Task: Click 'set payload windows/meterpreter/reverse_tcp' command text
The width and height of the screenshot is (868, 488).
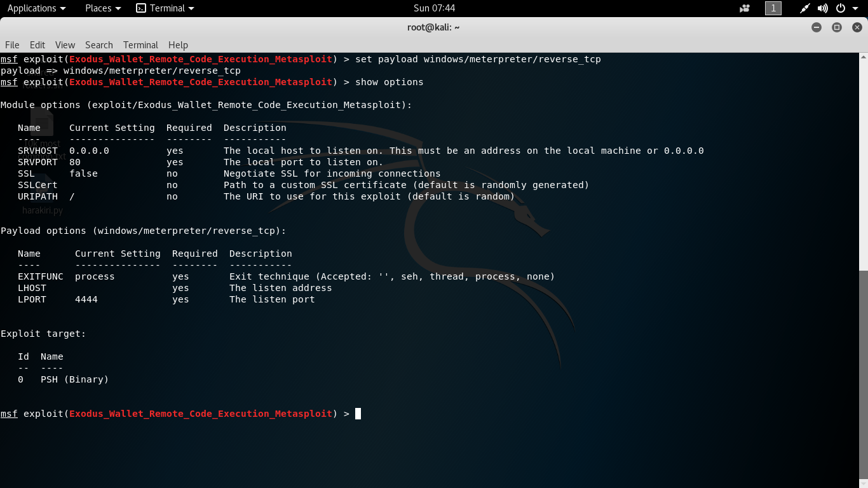Action: click(478, 59)
